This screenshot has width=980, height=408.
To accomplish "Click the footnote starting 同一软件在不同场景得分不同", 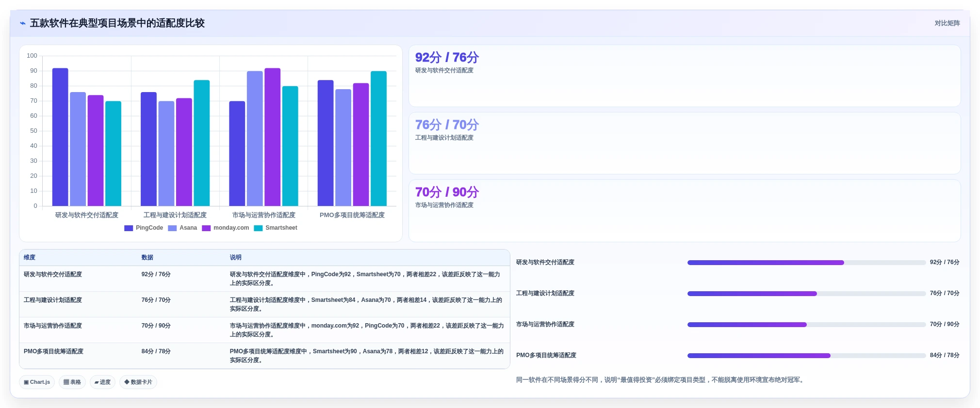I will pyautogui.click(x=661, y=380).
